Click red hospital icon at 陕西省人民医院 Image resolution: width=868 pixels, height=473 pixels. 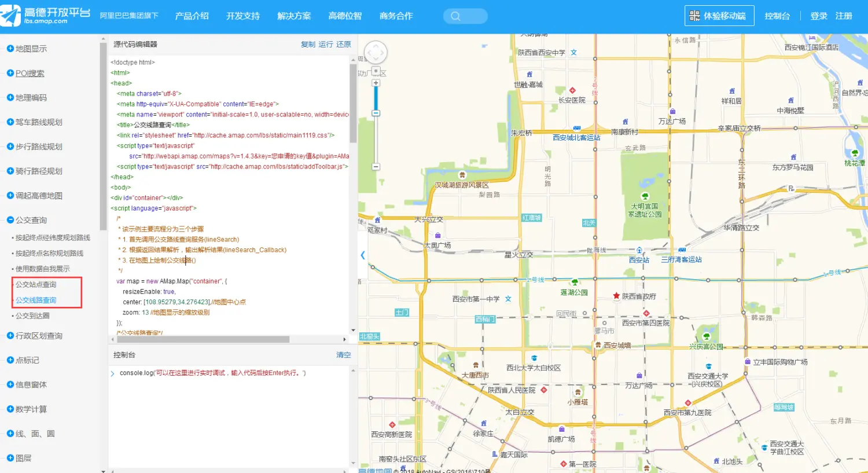click(543, 390)
